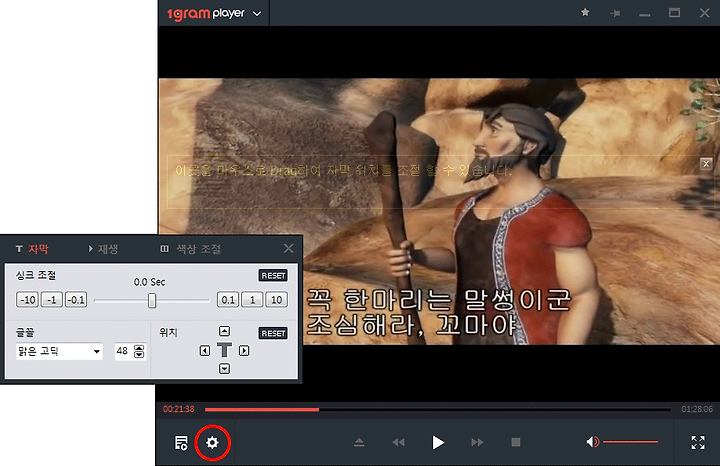This screenshot has height=466, width=720.
Task: Click the total duration 01:28:06
Action: click(x=697, y=409)
